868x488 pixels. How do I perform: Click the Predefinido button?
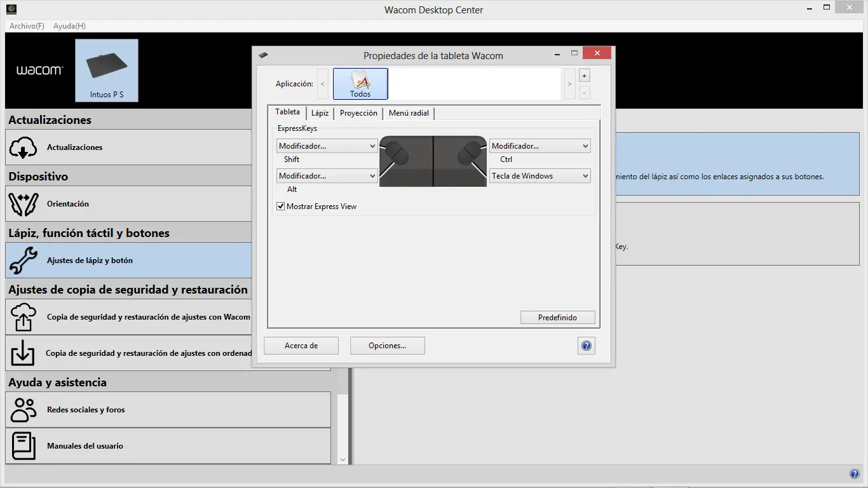(557, 317)
